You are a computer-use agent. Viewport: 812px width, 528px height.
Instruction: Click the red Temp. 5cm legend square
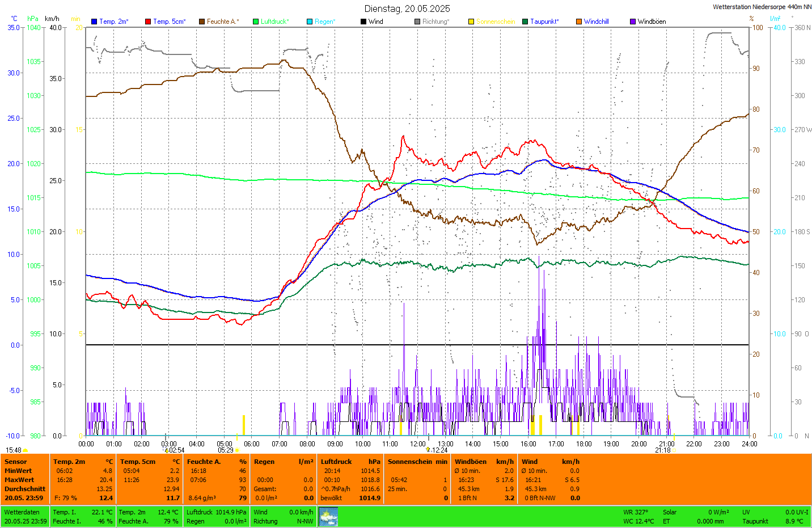point(148,22)
